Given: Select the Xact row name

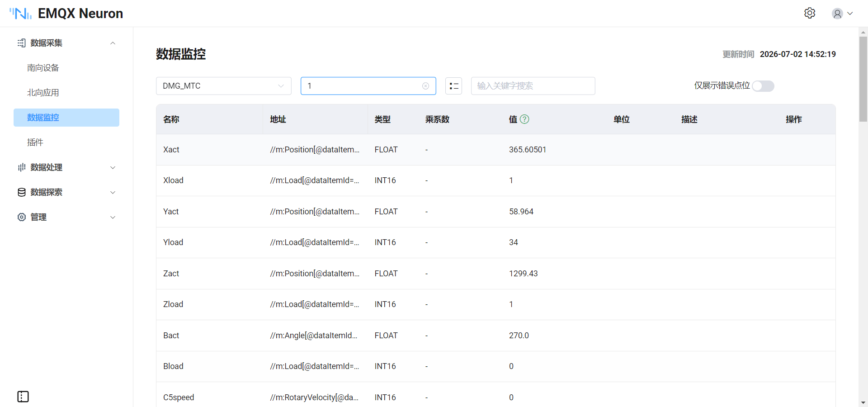Looking at the screenshot, I should click(x=171, y=150).
